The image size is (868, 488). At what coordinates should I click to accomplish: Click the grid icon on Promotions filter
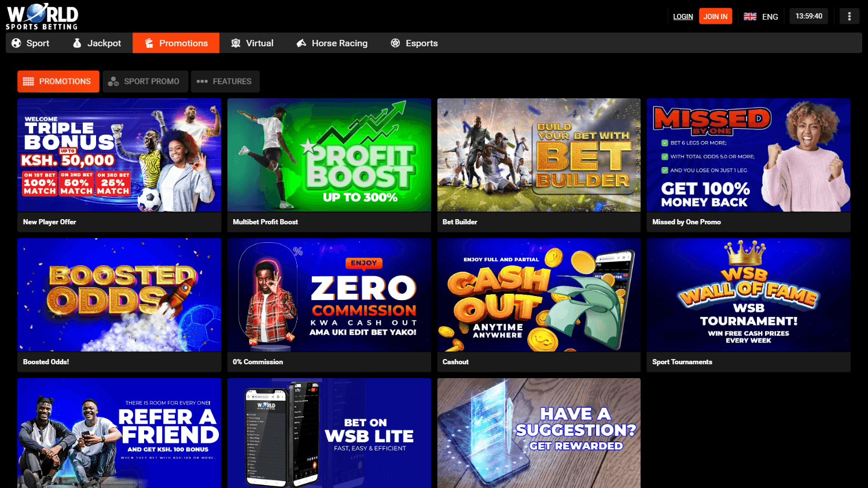[28, 82]
